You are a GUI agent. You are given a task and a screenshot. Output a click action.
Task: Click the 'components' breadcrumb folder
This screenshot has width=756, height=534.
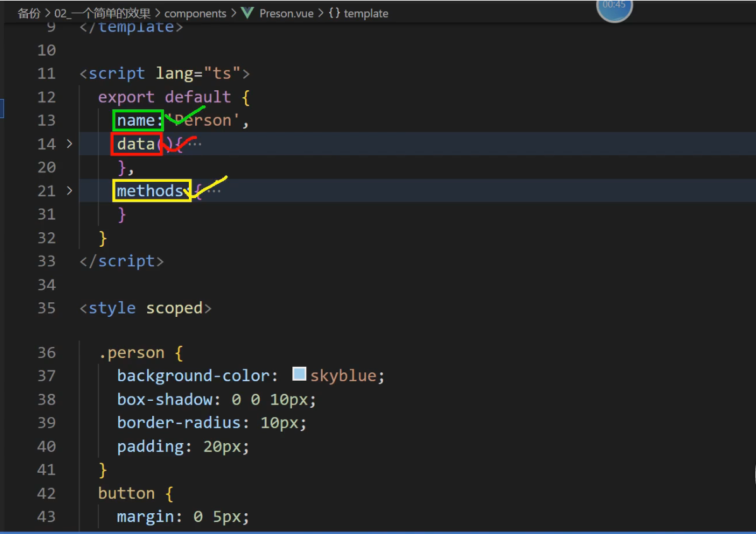(x=195, y=13)
